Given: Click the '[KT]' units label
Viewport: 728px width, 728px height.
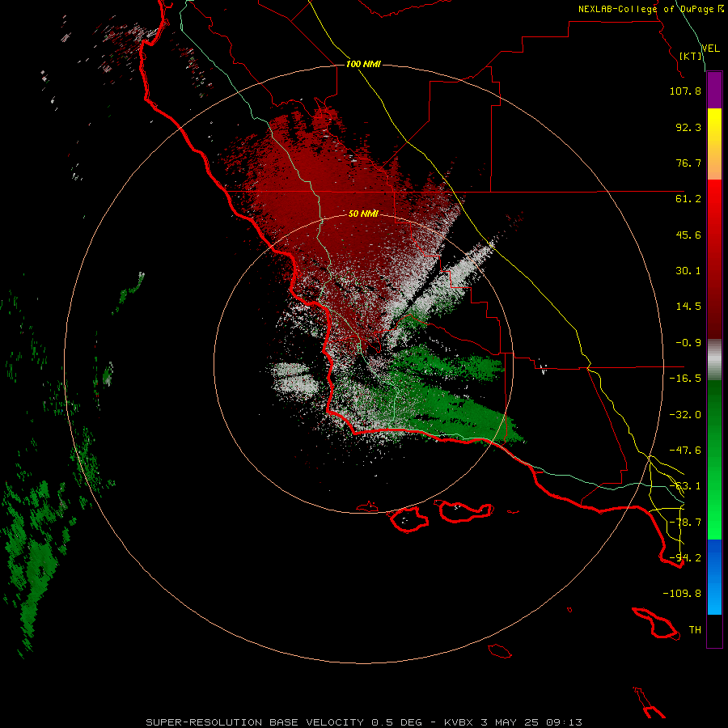Looking at the screenshot, I should (x=691, y=56).
